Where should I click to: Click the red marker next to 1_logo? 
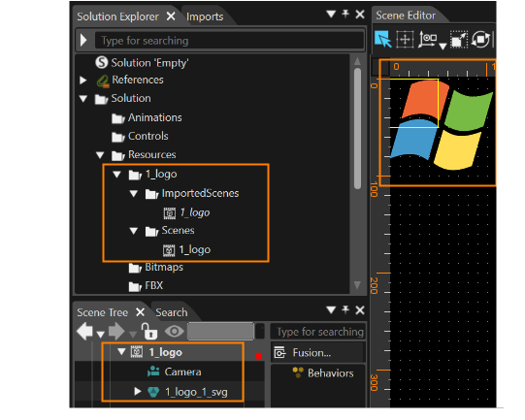click(259, 356)
